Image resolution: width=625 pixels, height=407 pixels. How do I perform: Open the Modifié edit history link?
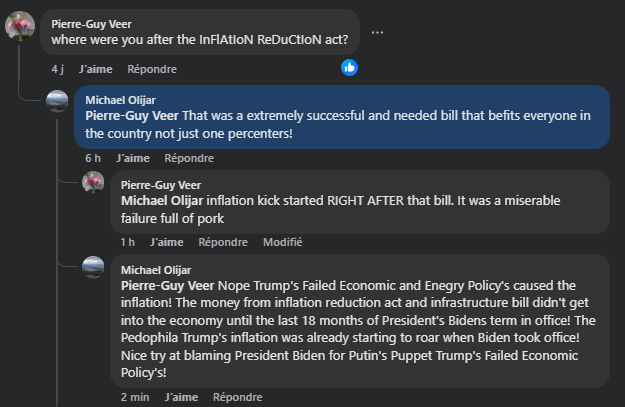click(x=282, y=242)
